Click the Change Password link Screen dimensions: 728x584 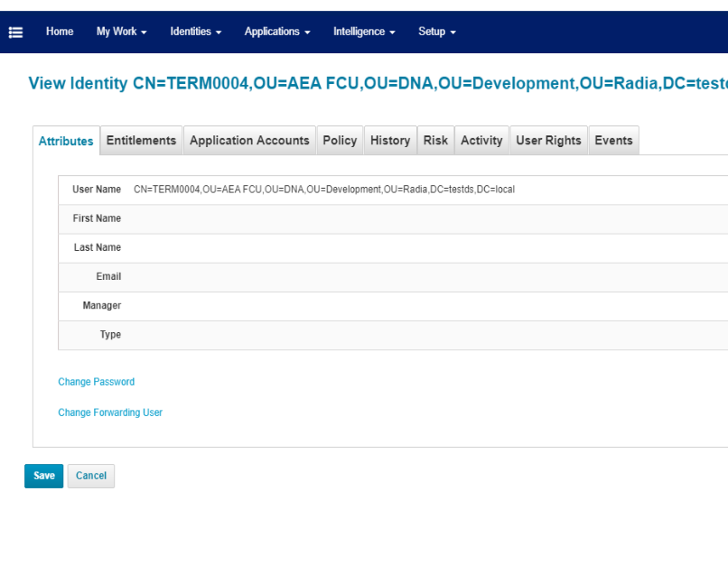click(97, 382)
